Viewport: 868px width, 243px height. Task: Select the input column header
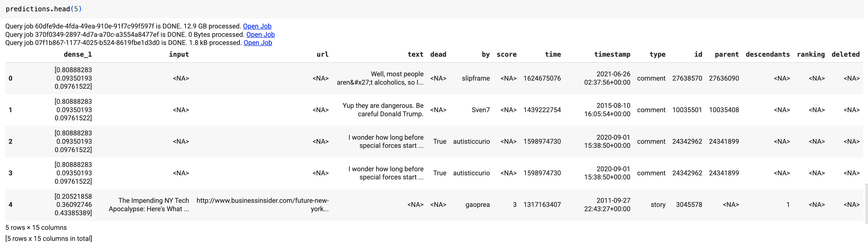coord(179,54)
